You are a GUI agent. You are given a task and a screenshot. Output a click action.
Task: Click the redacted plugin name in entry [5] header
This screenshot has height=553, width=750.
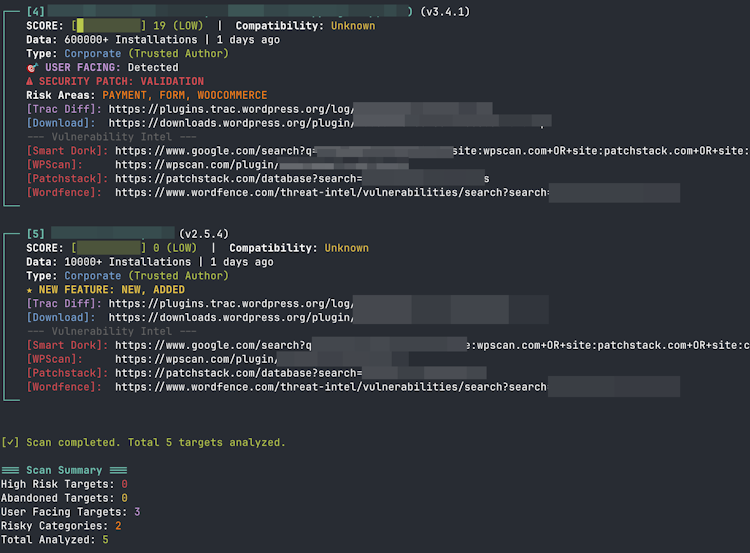113,233
